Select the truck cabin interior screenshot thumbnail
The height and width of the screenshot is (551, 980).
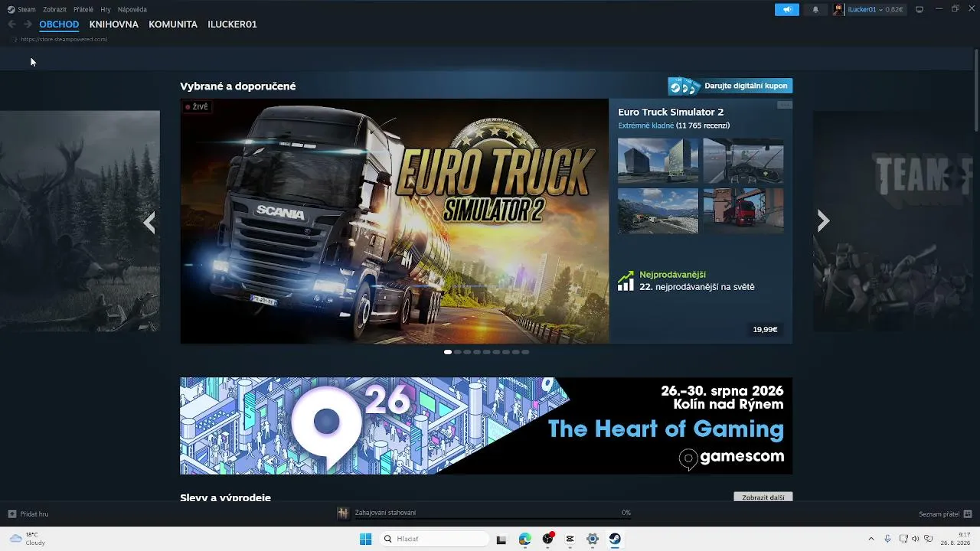pos(743,161)
